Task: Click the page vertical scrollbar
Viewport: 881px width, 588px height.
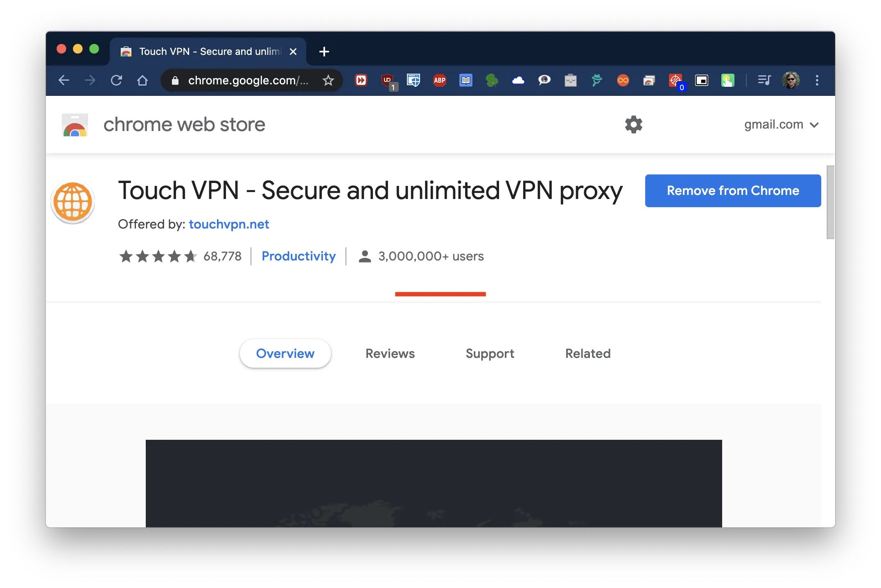Action: 830,202
